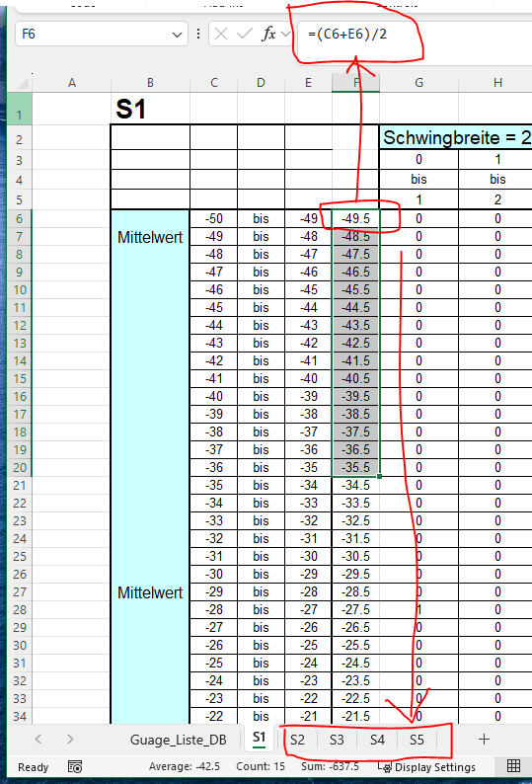Click the 'bis' cell in row 20

(x=261, y=467)
